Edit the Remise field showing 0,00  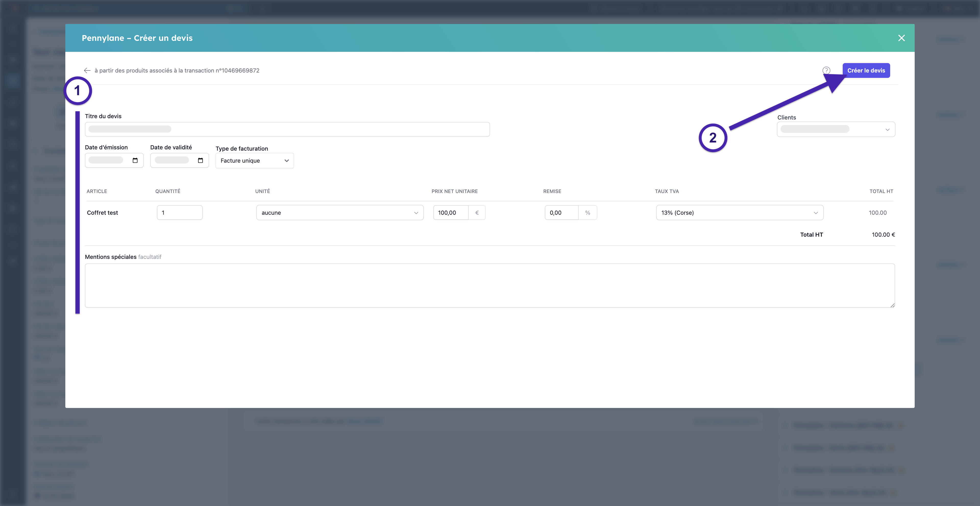561,213
